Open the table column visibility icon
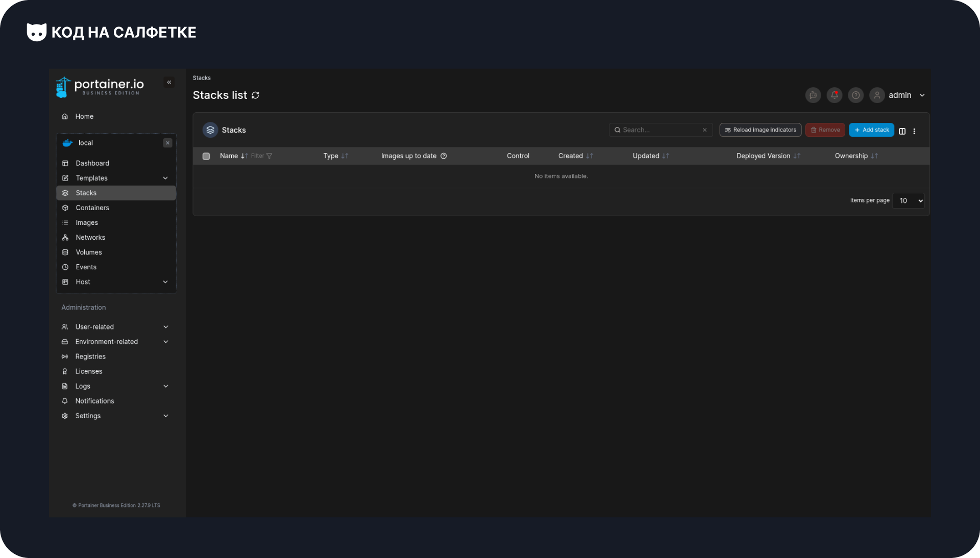The image size is (980, 558). click(902, 131)
